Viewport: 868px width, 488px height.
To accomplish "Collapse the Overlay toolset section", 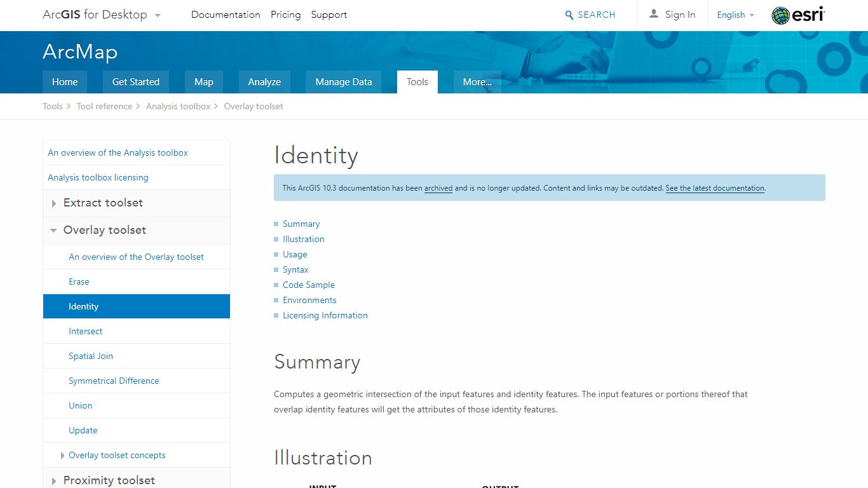I will (53, 231).
